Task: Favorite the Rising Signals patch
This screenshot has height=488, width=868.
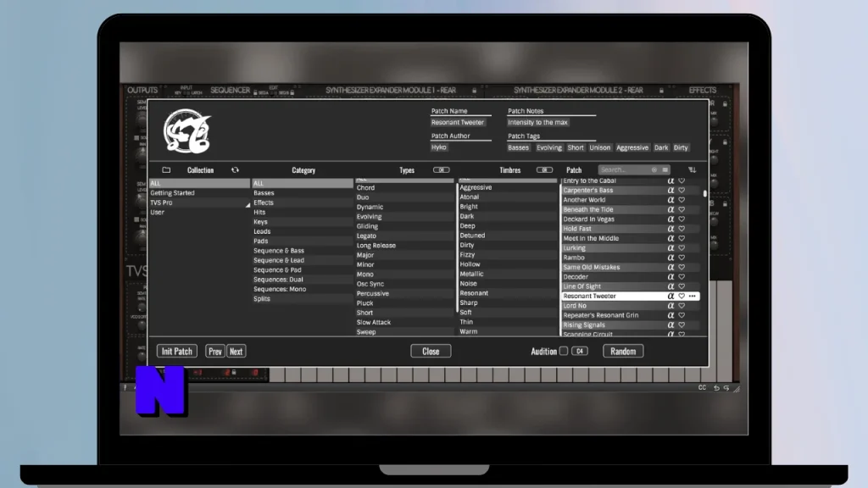Action: coord(682,324)
